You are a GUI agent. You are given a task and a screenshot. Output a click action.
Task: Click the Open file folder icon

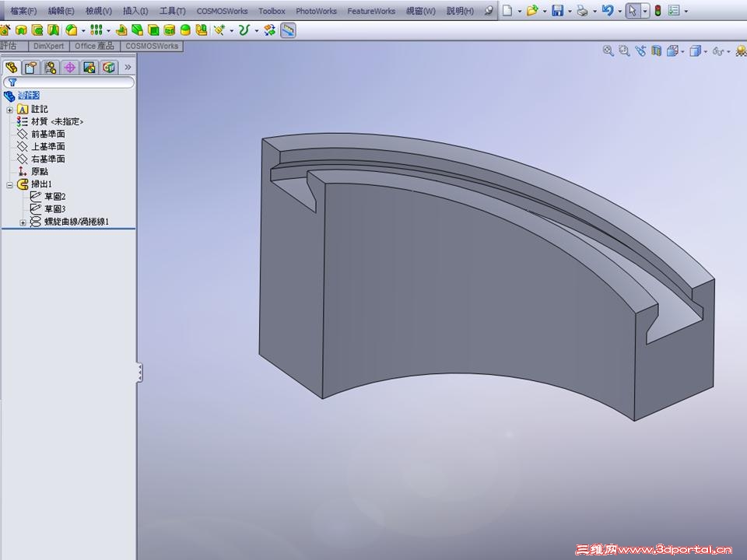click(x=532, y=10)
